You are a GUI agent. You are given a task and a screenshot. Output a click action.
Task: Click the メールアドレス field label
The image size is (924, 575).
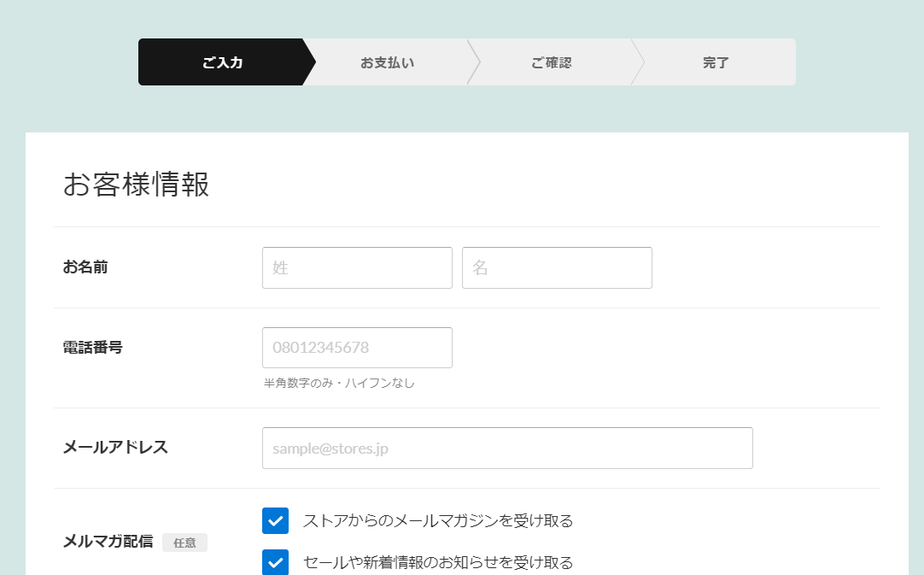coord(115,448)
